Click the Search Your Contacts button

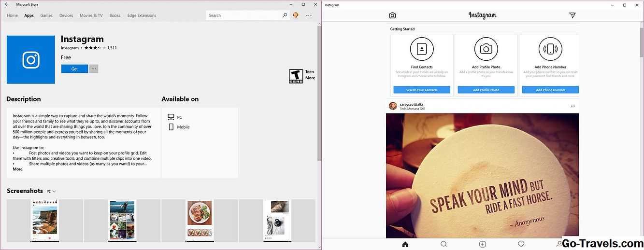422,90
